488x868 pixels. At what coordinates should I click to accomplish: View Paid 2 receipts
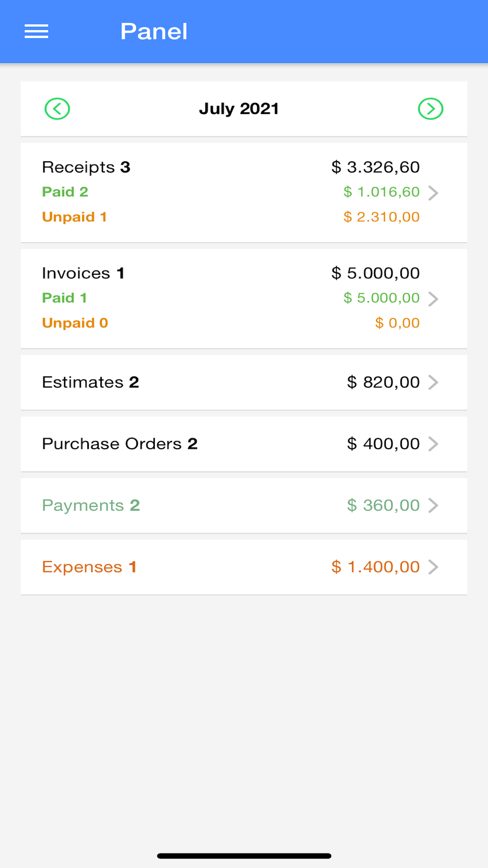pyautogui.click(x=65, y=192)
